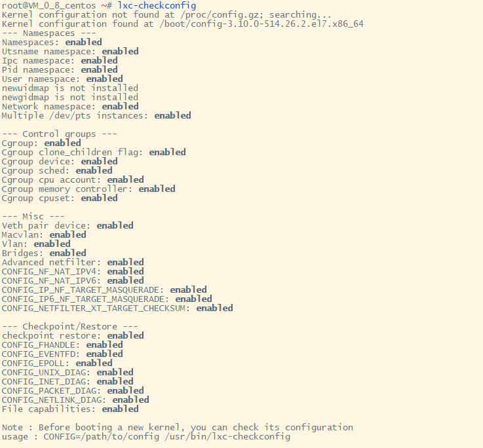
Task: Click the /boot/config-3.10.0-514.26.2.el7.x86_64 path
Action: (x=261, y=24)
